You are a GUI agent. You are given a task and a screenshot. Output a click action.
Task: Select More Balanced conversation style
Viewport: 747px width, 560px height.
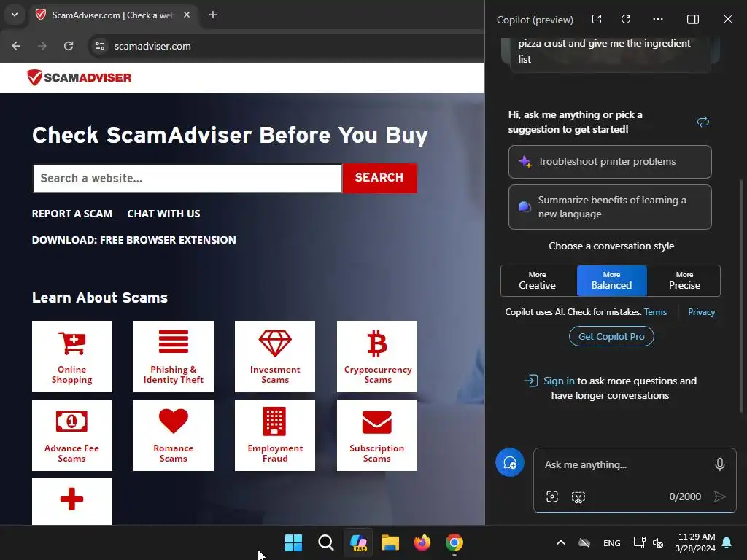point(612,281)
